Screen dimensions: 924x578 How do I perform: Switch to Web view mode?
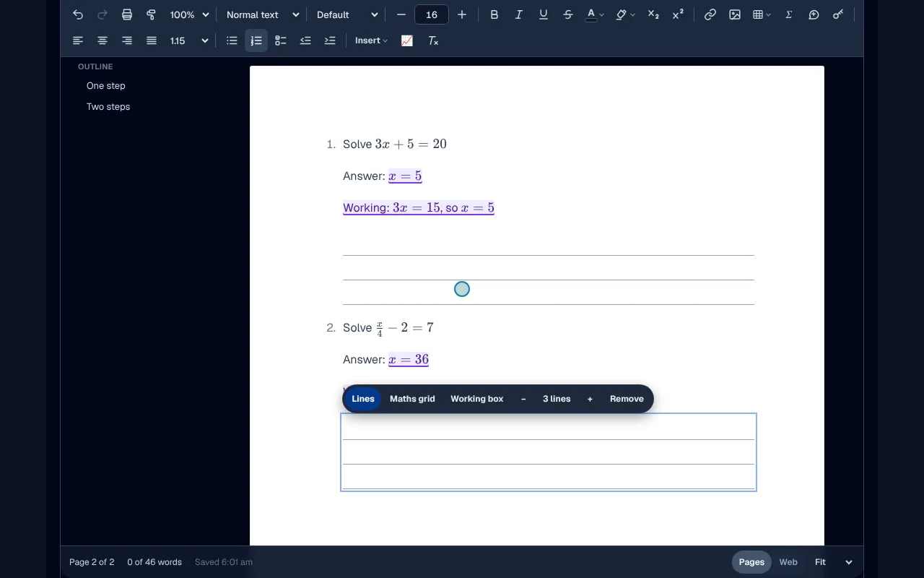[788, 562]
